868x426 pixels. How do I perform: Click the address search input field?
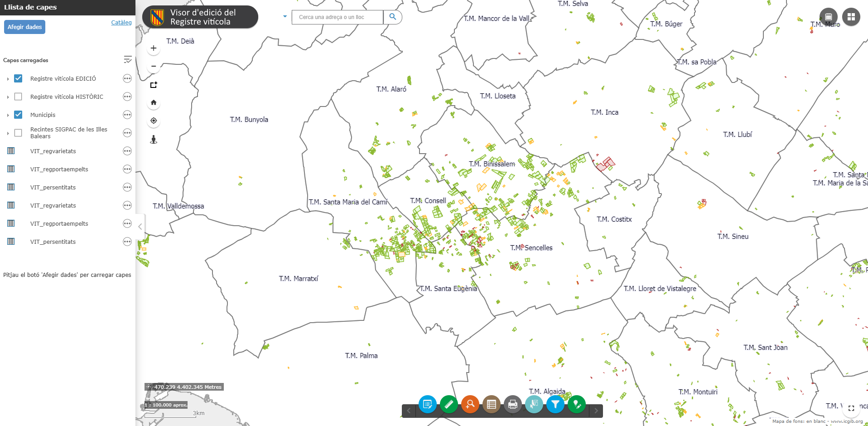pos(338,17)
